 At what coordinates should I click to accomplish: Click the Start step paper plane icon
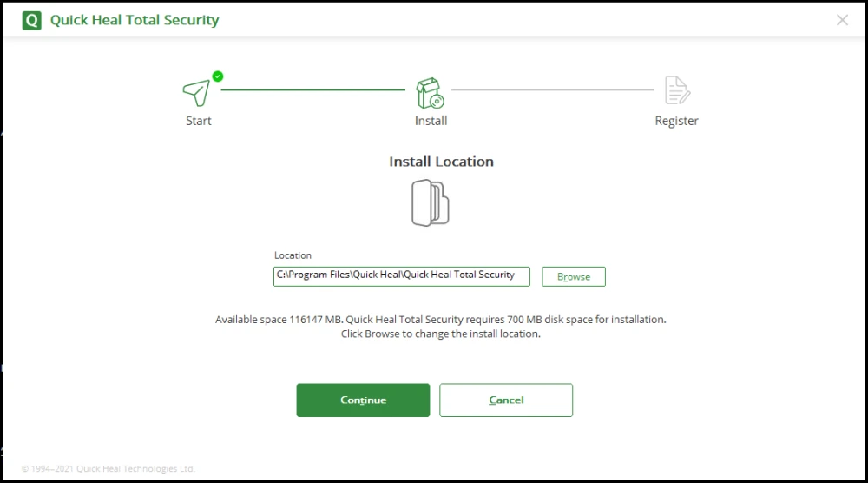(196, 92)
